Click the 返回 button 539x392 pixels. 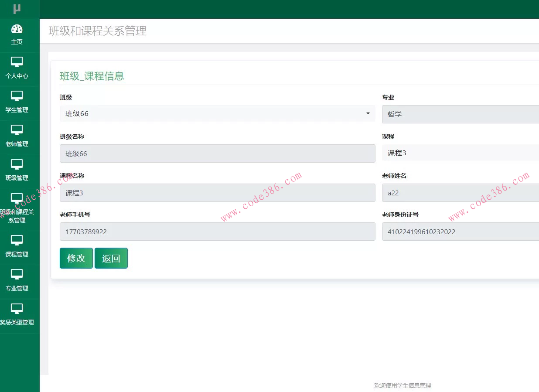tap(111, 258)
